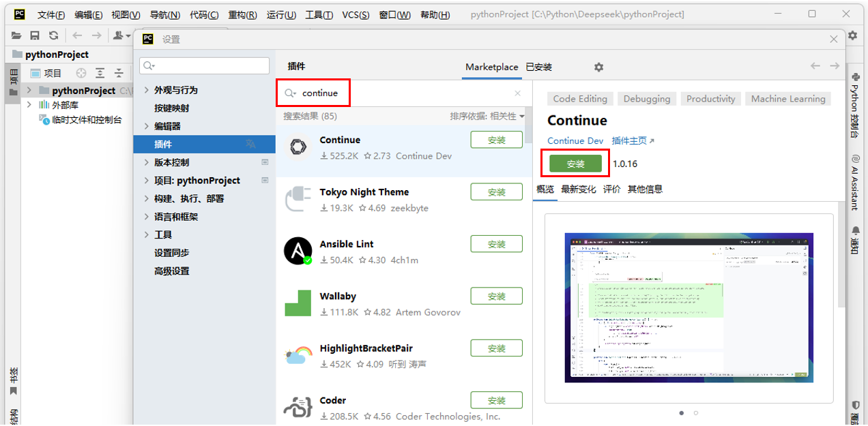The height and width of the screenshot is (426, 868).
Task: Install Ansible Lint from the list
Action: click(x=497, y=244)
